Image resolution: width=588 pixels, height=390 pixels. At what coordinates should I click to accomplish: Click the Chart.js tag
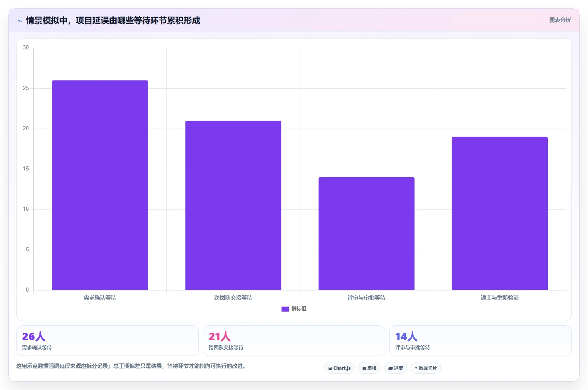(x=339, y=368)
